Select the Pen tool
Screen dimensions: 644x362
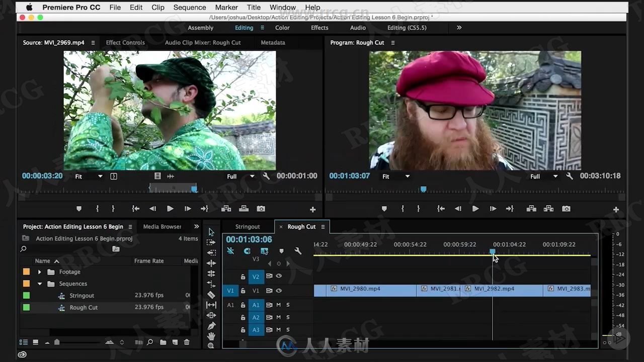211,326
